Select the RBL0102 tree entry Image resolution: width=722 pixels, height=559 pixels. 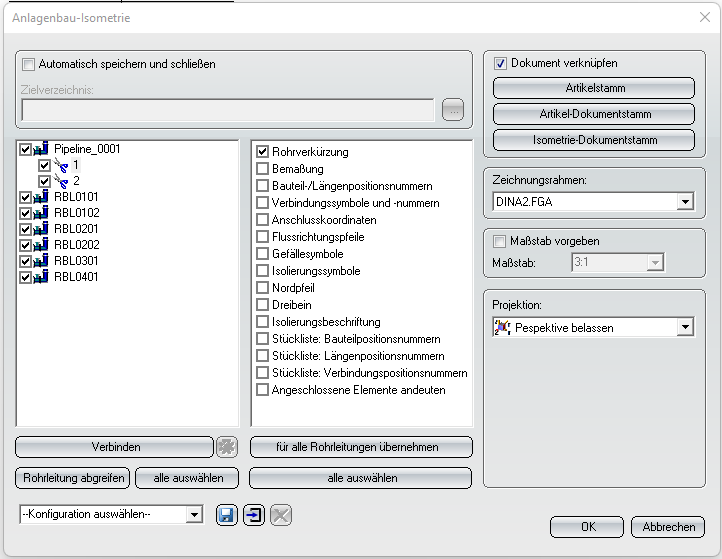pyautogui.click(x=76, y=213)
